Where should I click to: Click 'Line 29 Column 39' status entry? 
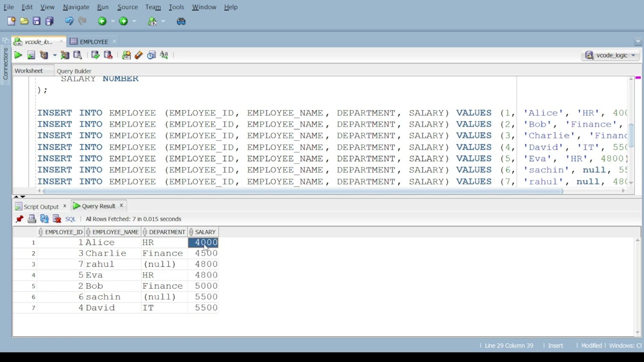click(509, 346)
